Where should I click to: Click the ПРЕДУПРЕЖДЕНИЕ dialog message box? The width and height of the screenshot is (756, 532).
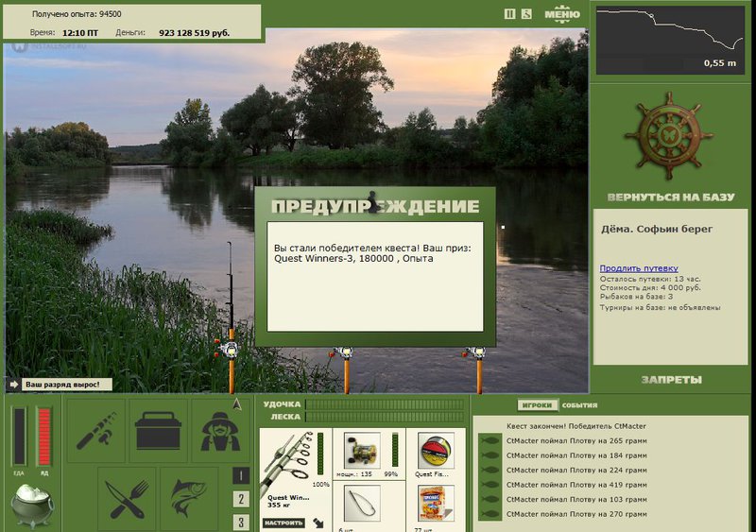tap(375, 276)
